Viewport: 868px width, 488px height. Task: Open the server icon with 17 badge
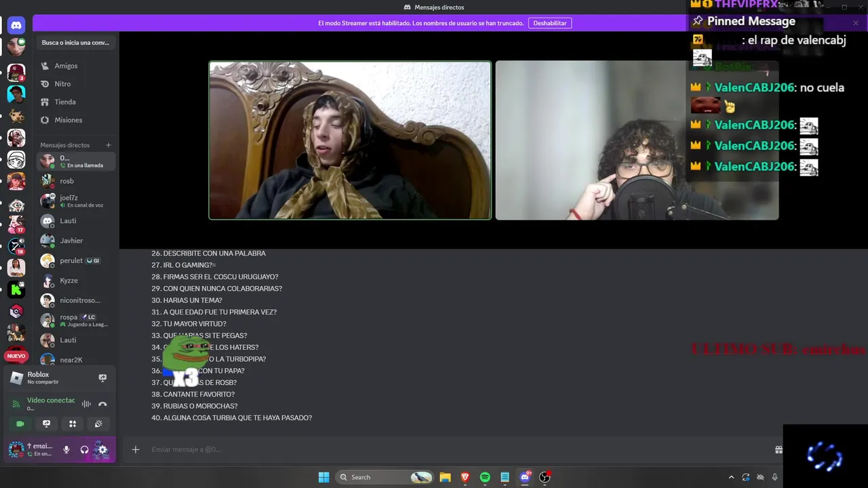point(16,224)
